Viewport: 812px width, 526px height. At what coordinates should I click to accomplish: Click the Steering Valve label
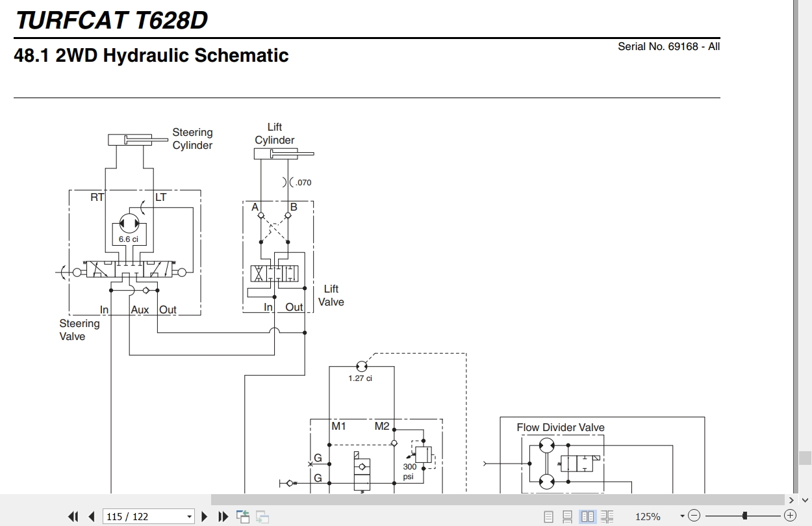tap(79, 330)
